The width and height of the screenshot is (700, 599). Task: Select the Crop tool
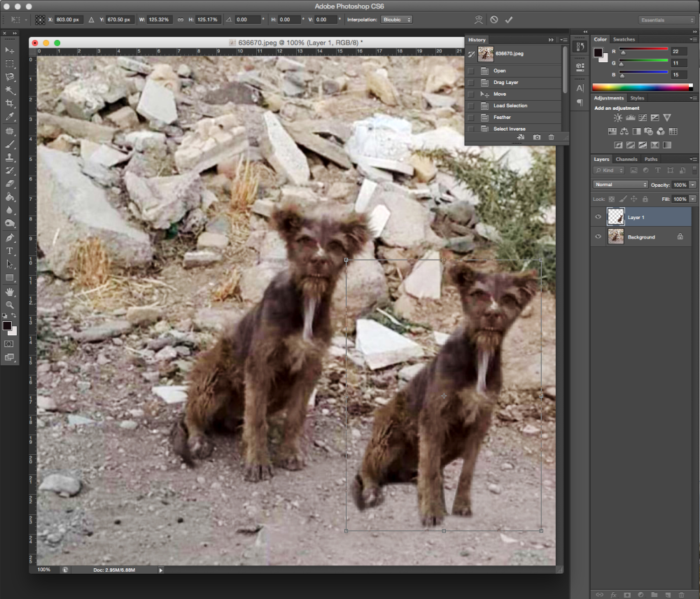pos(10,104)
